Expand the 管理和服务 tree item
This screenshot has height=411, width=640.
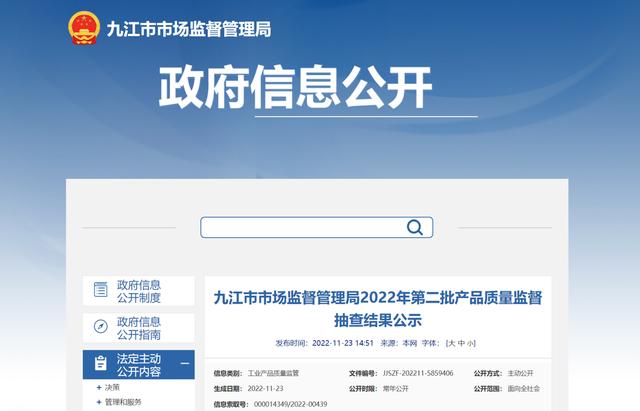pyautogui.click(x=99, y=402)
